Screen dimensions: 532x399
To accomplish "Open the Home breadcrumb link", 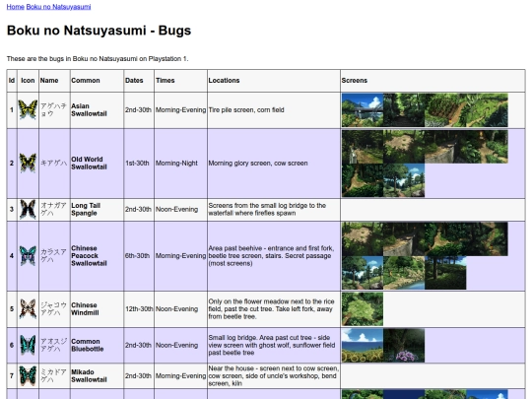I will click(x=15, y=7).
